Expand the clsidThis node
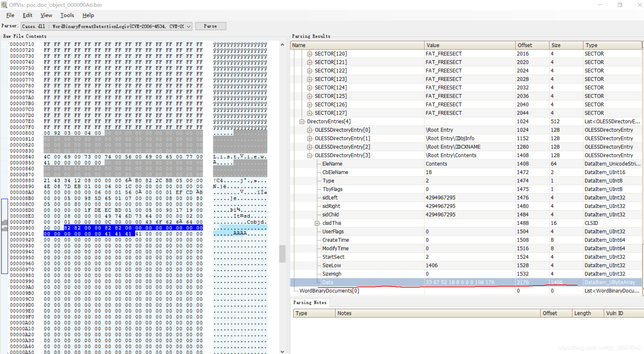Viewport: 644px width, 354px height. pyautogui.click(x=317, y=223)
